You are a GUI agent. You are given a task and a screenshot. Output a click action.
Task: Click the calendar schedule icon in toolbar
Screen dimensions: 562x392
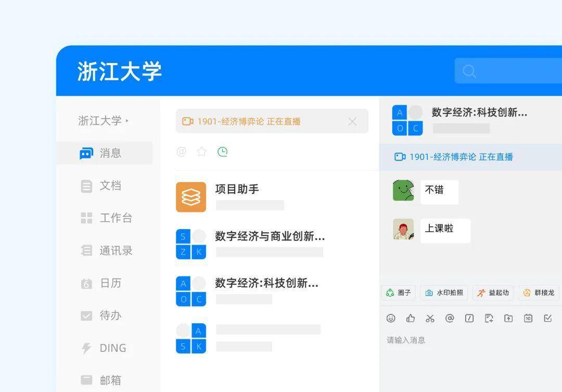pyautogui.click(x=528, y=318)
